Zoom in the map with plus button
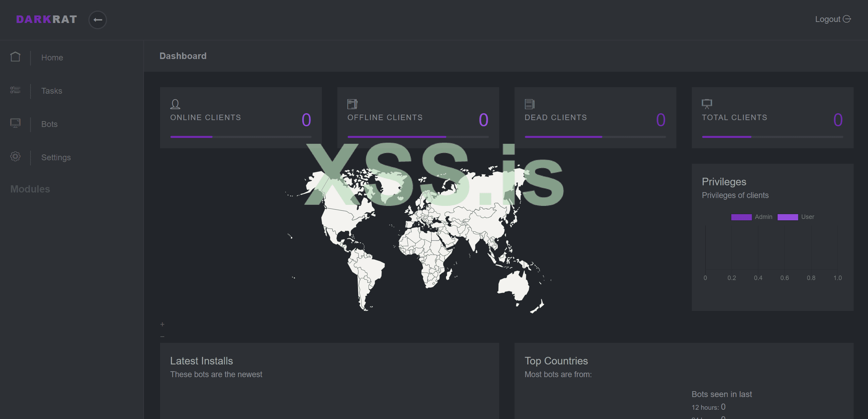Image resolution: width=868 pixels, height=419 pixels. coord(162,324)
